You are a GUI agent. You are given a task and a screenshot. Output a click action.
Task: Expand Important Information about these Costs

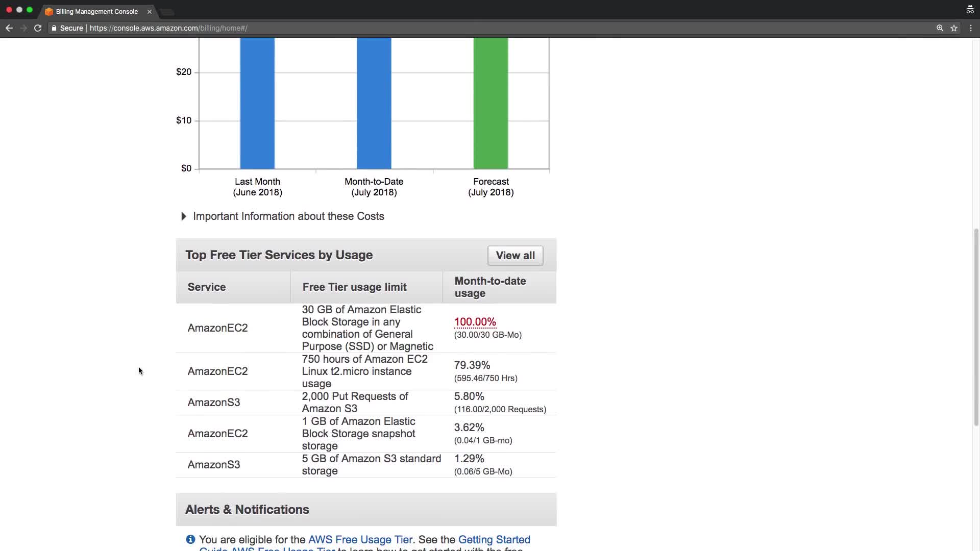coord(184,216)
